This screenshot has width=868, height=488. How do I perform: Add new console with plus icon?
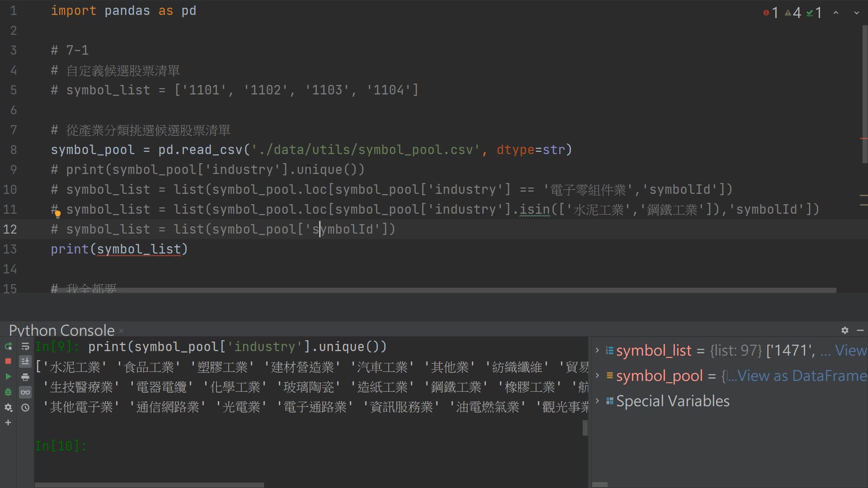(x=8, y=423)
